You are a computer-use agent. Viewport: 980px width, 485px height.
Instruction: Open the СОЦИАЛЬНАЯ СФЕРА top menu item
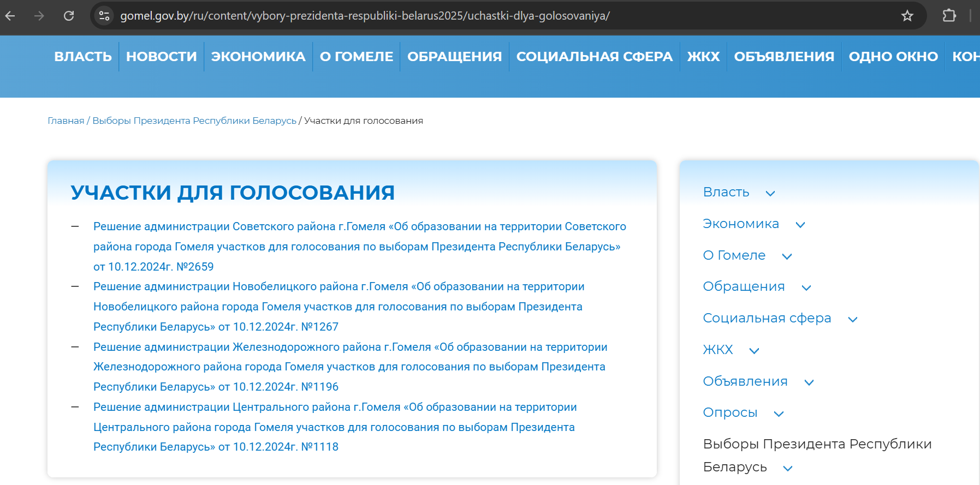coord(594,56)
